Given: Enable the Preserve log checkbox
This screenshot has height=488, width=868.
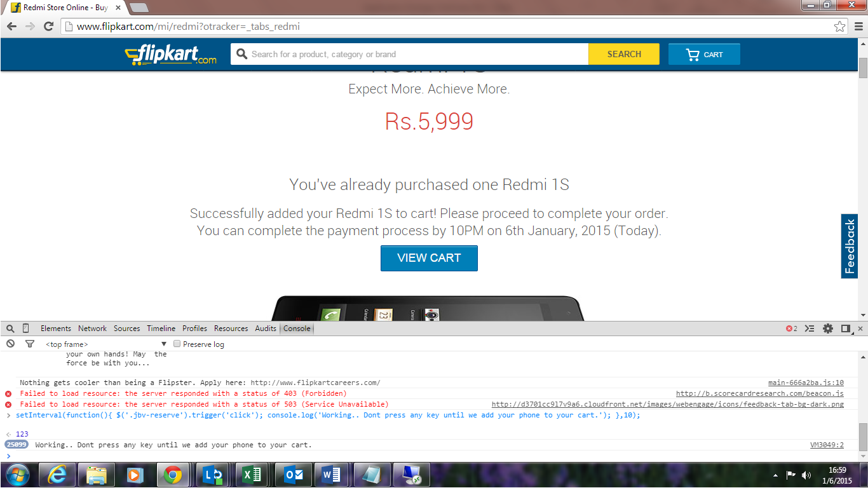Looking at the screenshot, I should [x=177, y=344].
